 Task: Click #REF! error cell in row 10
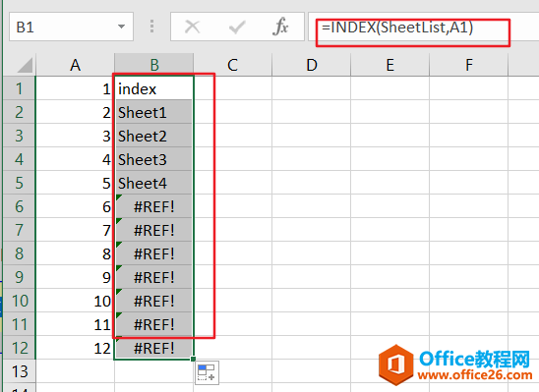pyautogui.click(x=154, y=301)
